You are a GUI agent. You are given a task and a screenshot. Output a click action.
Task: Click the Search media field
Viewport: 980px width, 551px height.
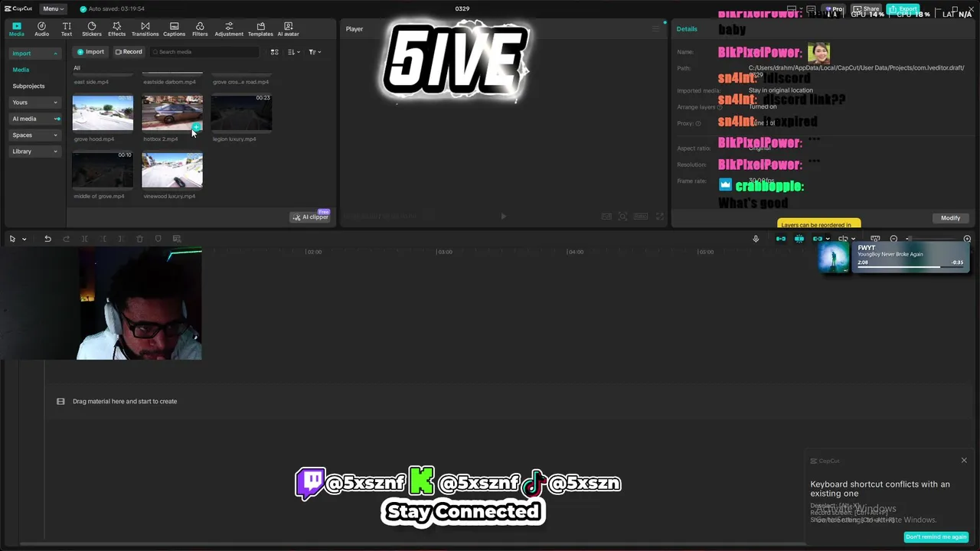204,52
